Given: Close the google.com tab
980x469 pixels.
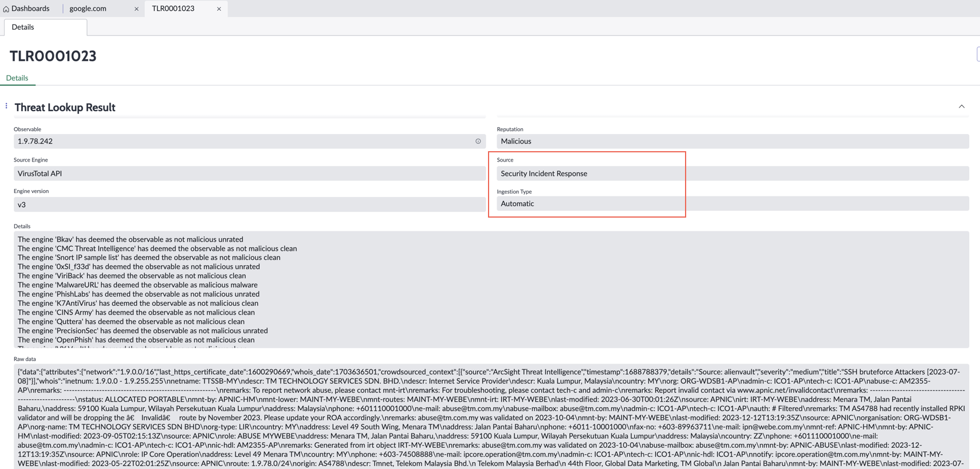Looking at the screenshot, I should (x=136, y=9).
